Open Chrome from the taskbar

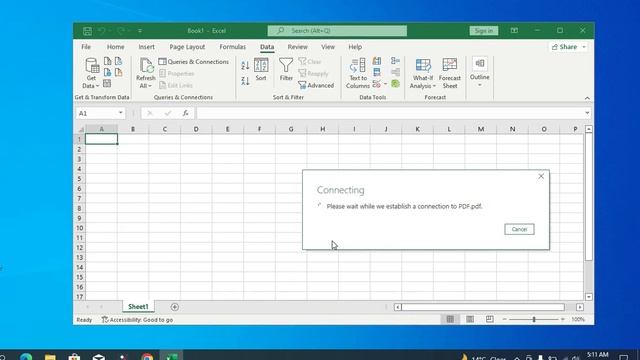[x=147, y=357]
